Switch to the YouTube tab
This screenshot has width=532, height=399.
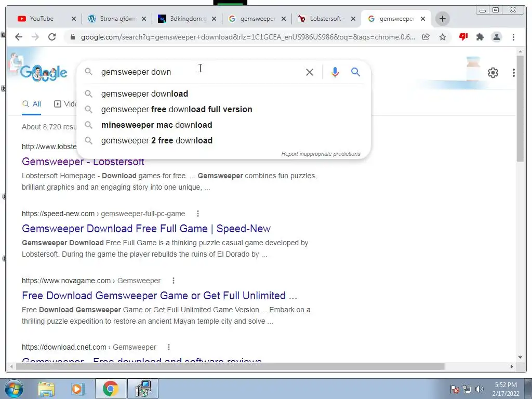pos(42,19)
